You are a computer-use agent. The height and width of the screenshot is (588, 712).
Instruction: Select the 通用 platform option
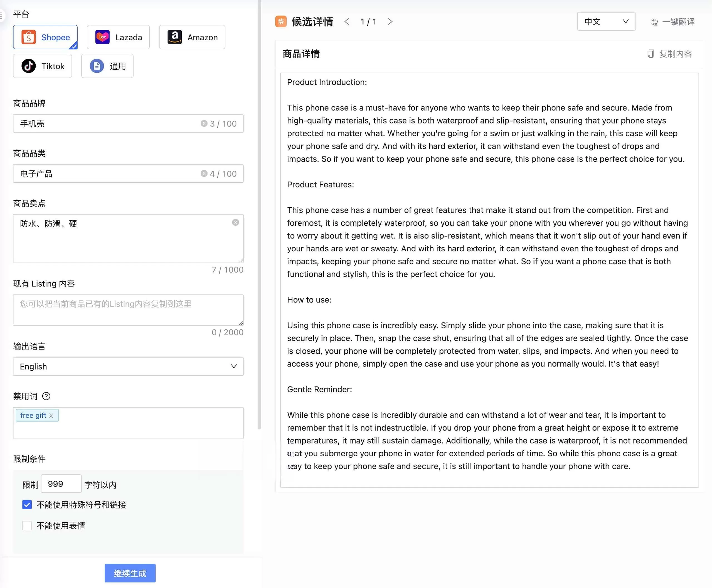(x=107, y=66)
